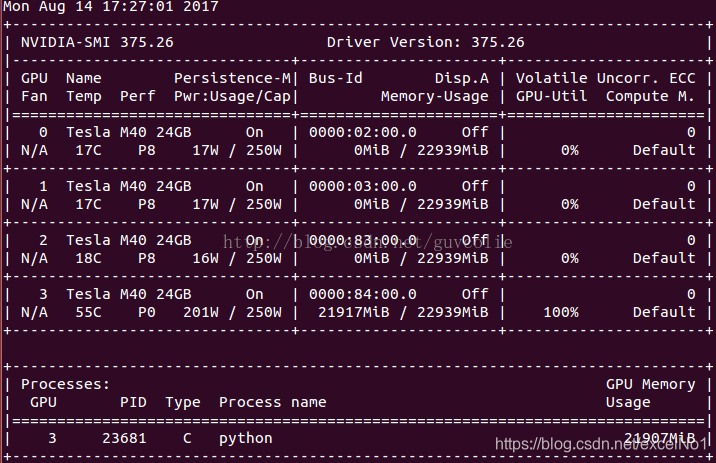Click the Processes: section label
Image resolution: width=716 pixels, height=463 pixels.
(66, 384)
